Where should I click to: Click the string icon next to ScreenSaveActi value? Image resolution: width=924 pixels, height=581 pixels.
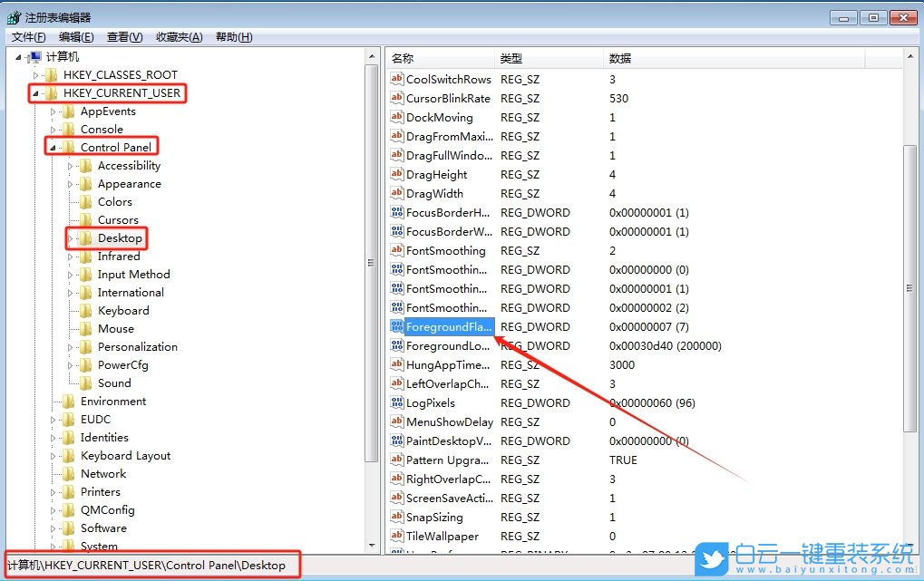click(x=396, y=498)
